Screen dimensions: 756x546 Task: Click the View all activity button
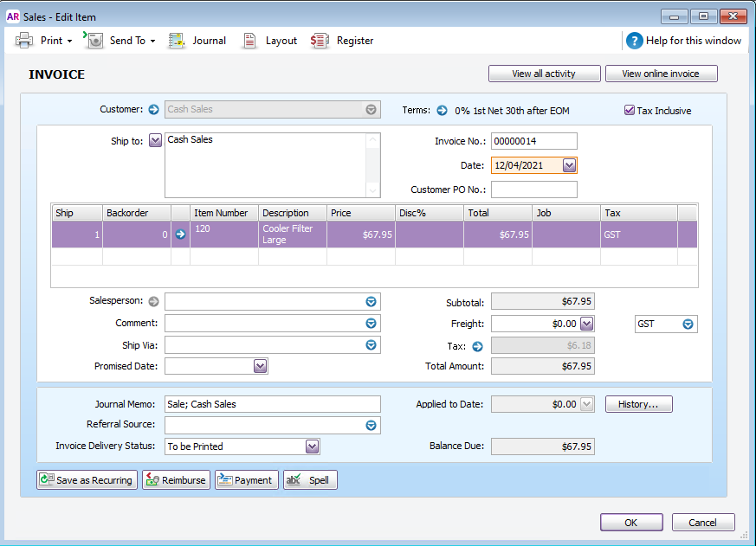[x=543, y=74]
